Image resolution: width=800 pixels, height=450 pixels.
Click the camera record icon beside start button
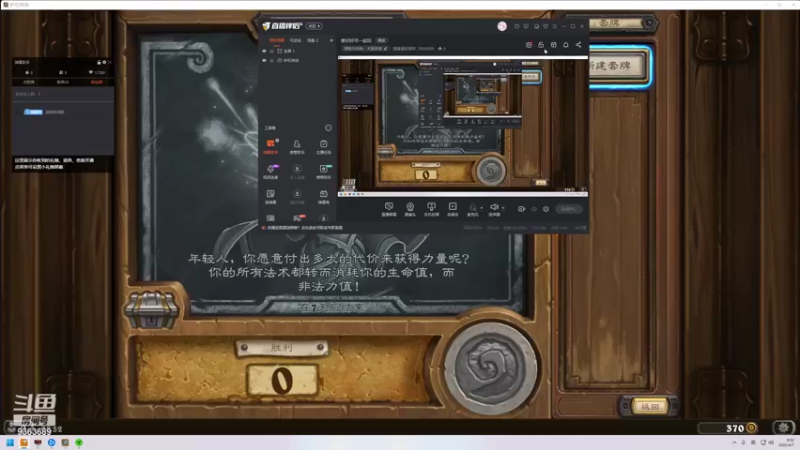click(x=521, y=209)
